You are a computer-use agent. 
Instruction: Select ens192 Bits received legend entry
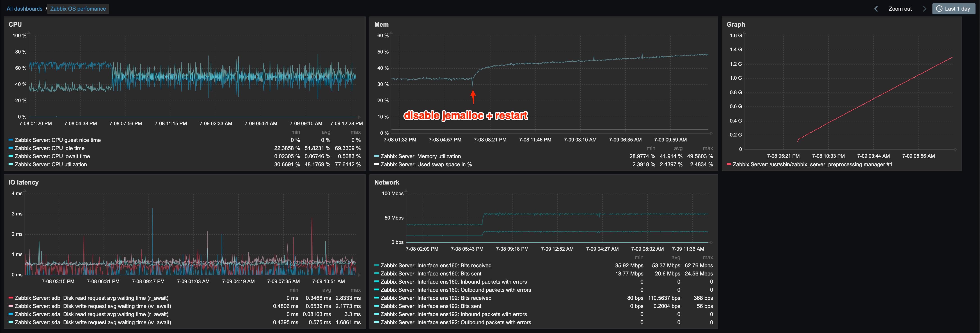(x=436, y=298)
